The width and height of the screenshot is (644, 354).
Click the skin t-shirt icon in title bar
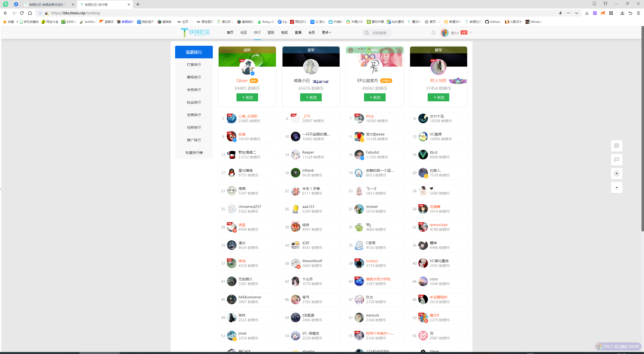(605, 4)
